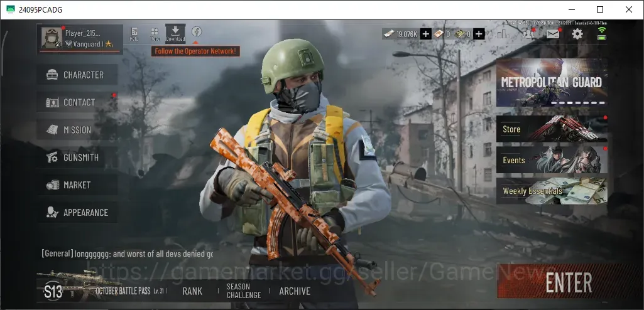Switch to the Rank tab
644x310 pixels.
(x=192, y=291)
